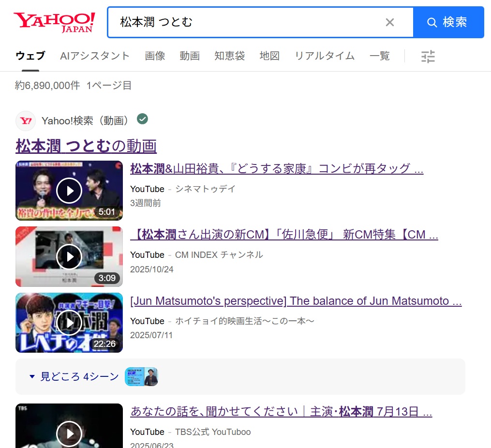Clear the search box with the X icon
This screenshot has height=448, width=491.
coord(389,22)
